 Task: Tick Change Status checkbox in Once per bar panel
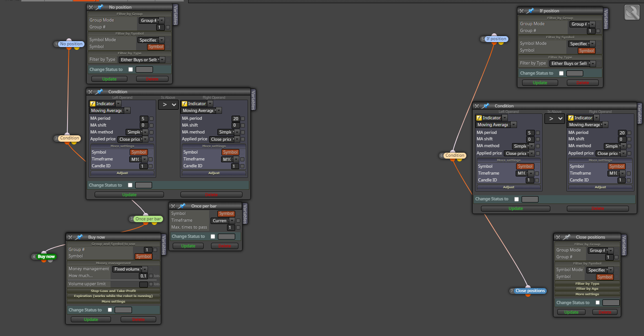click(213, 236)
